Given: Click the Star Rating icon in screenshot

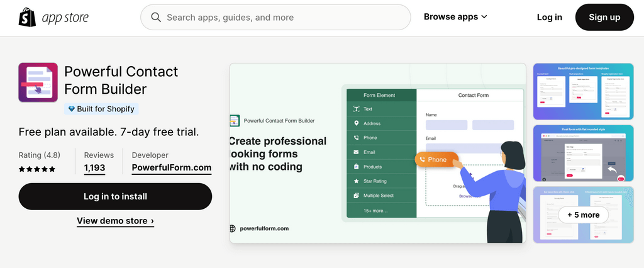Looking at the screenshot, I should [356, 181].
